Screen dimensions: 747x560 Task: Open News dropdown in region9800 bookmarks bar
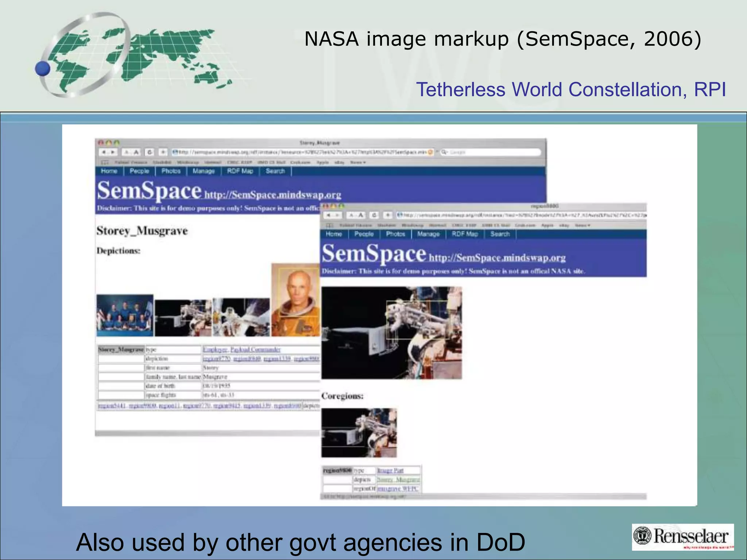(x=583, y=225)
